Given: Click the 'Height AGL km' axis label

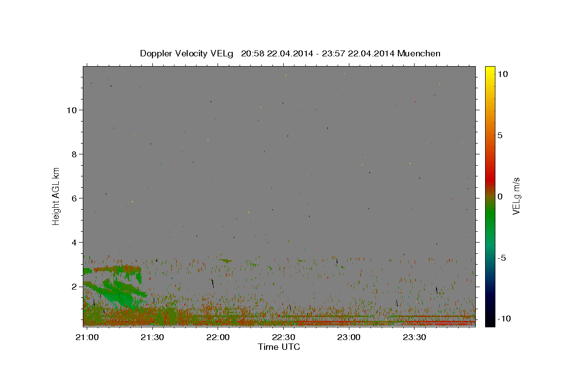Looking at the screenshot, I should point(56,196).
